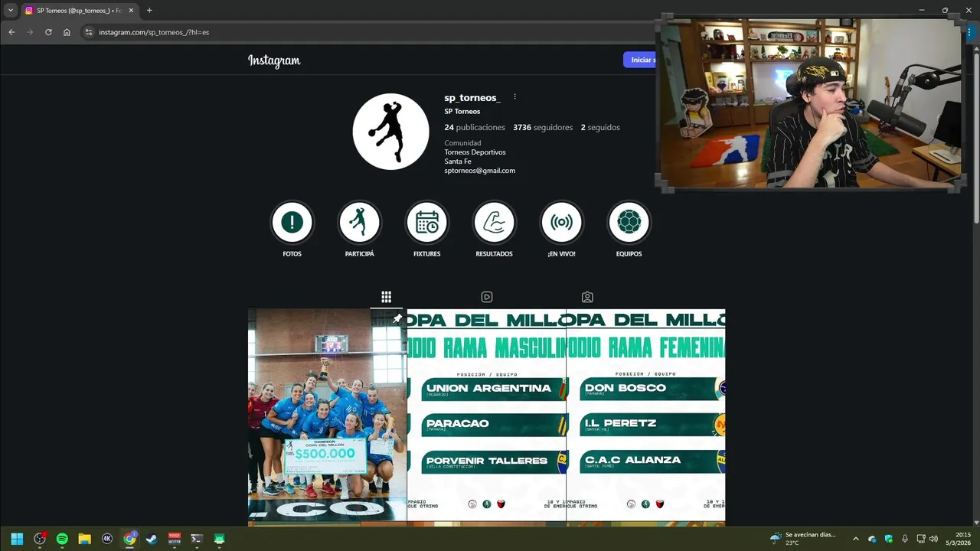The image size is (980, 551).
Task: Go back in browser history
Action: pos(11,32)
